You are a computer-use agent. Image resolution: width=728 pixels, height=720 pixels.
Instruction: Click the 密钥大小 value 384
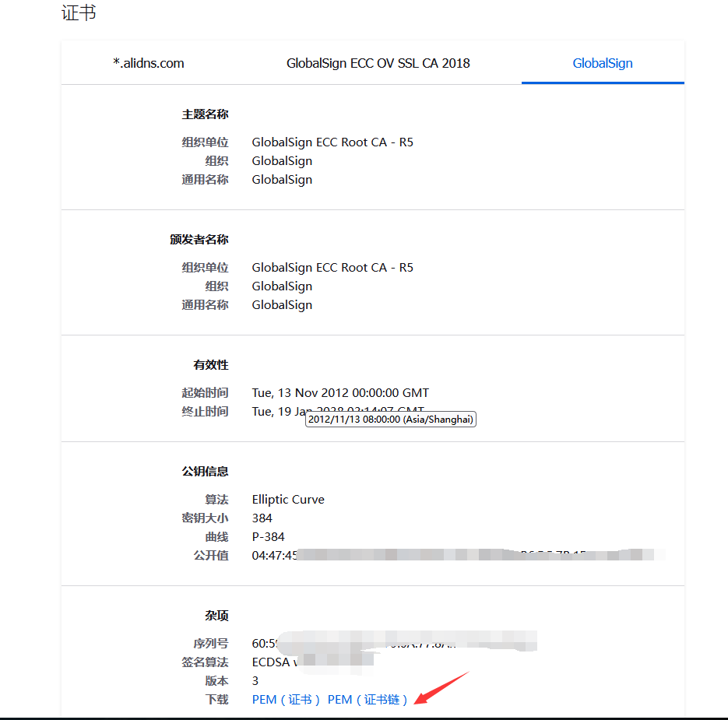point(262,518)
